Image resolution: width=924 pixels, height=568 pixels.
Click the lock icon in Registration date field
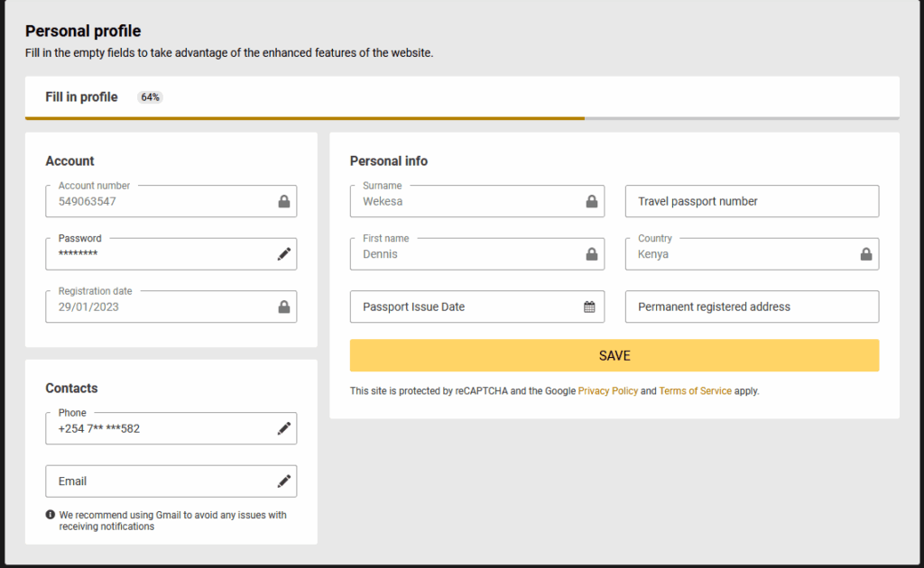coord(284,307)
